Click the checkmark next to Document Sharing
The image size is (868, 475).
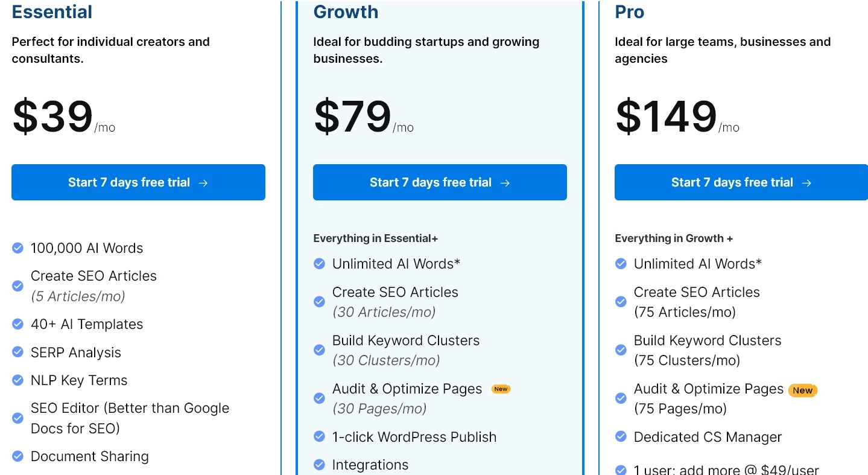pos(17,456)
